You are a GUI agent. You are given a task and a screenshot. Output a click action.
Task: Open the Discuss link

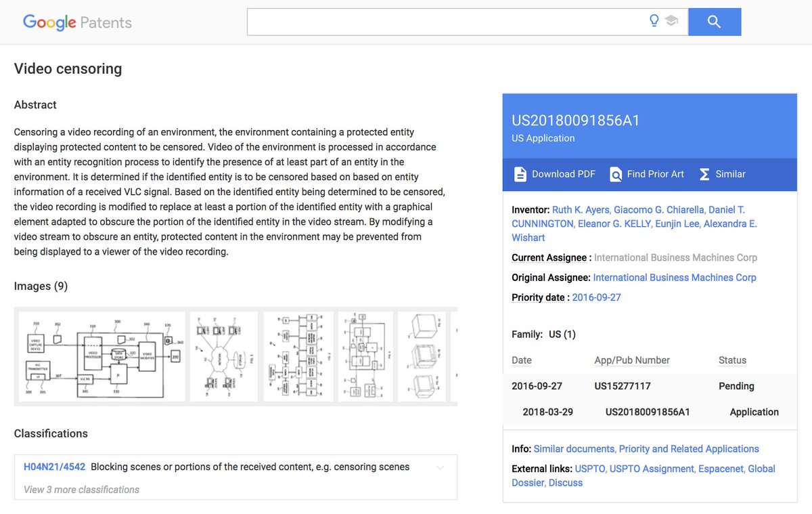(x=566, y=483)
